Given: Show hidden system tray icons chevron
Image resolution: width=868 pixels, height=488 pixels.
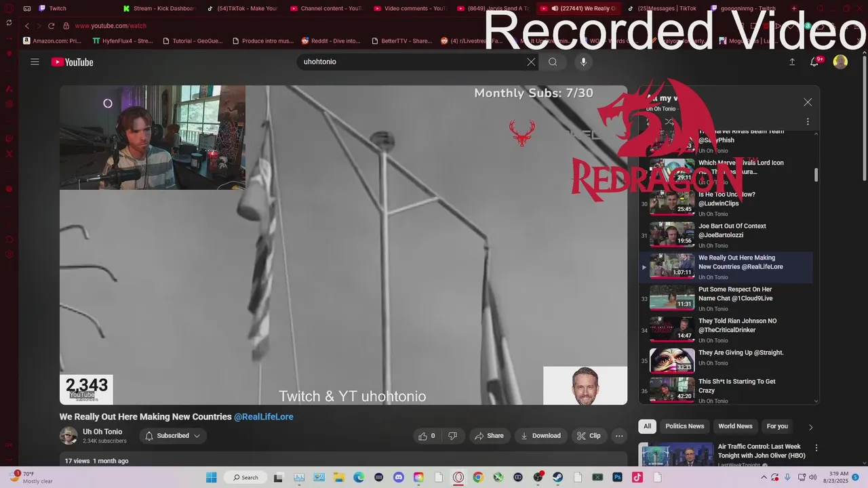Looking at the screenshot, I should [x=764, y=477].
